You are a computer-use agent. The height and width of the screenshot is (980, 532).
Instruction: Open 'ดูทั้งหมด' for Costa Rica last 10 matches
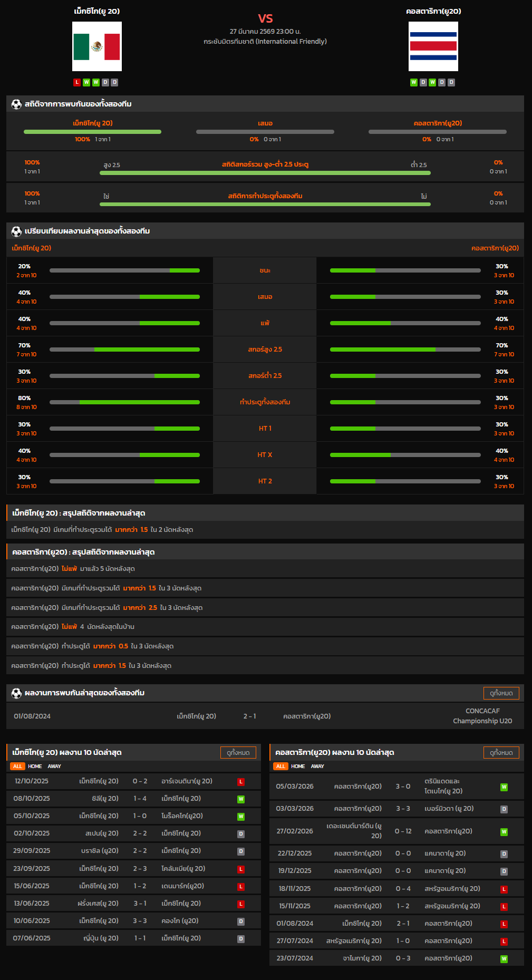click(501, 753)
